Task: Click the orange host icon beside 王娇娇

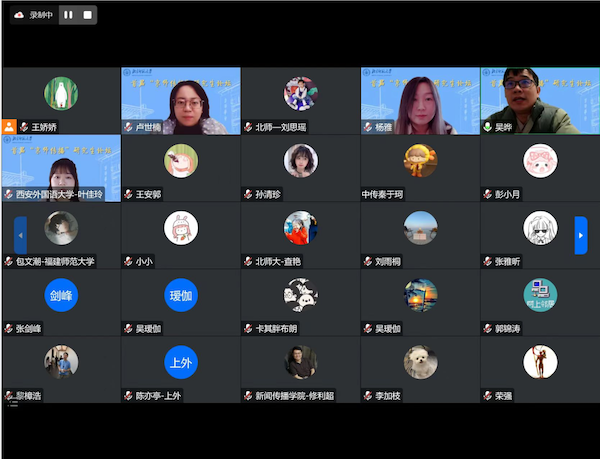Action: 9,127
